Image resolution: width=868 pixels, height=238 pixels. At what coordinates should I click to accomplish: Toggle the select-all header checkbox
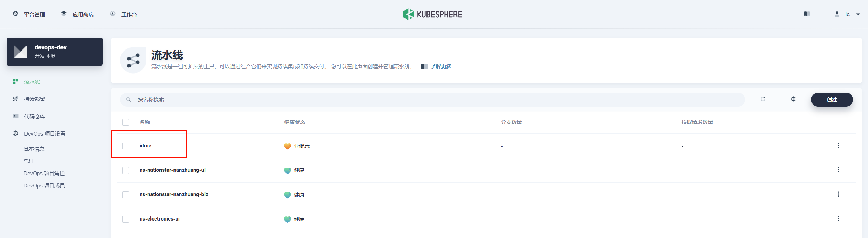coord(126,122)
